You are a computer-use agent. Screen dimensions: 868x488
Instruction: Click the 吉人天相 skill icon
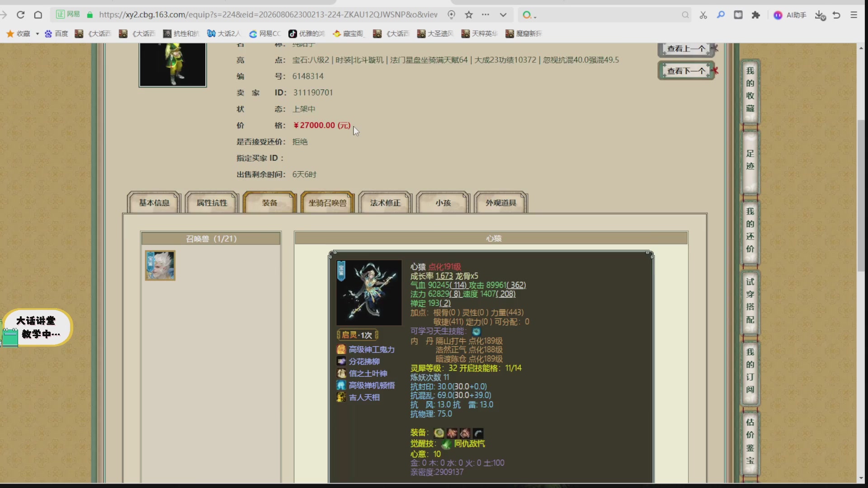point(341,397)
